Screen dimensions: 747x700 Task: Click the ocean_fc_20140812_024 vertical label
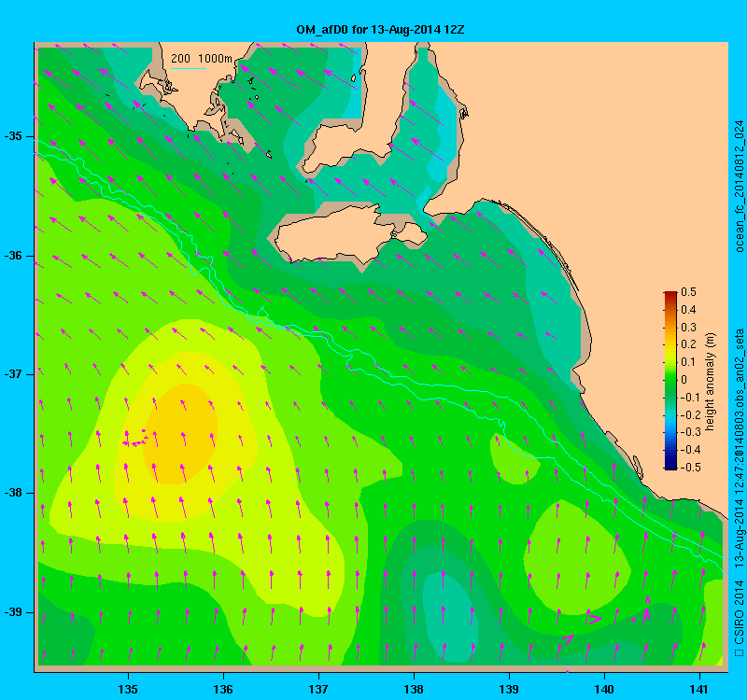[x=739, y=186]
